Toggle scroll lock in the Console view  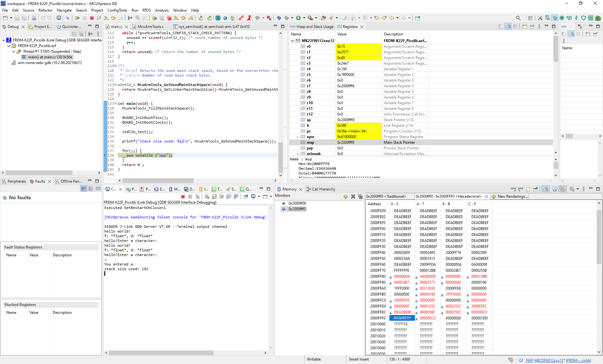[x=214, y=196]
